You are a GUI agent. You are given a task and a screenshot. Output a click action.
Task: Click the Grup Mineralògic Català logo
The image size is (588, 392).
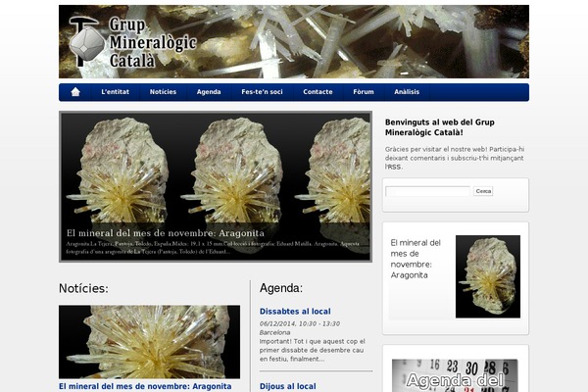(132, 42)
